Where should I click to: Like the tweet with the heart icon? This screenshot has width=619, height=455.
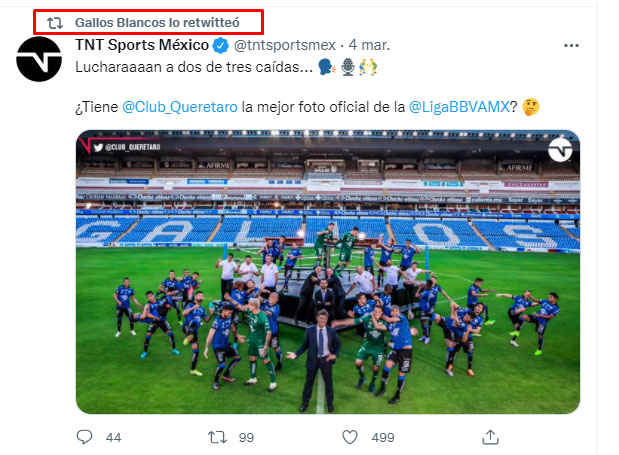[x=350, y=437]
